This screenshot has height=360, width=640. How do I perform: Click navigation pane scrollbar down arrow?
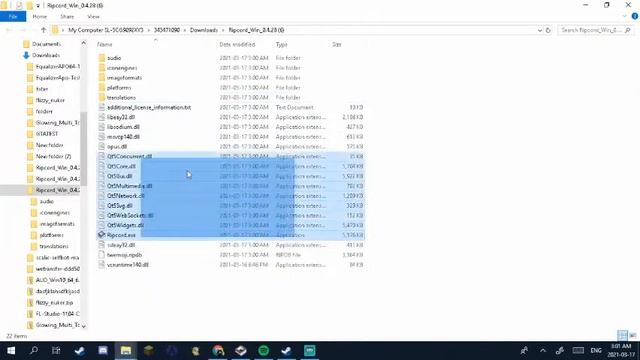click(x=84, y=326)
